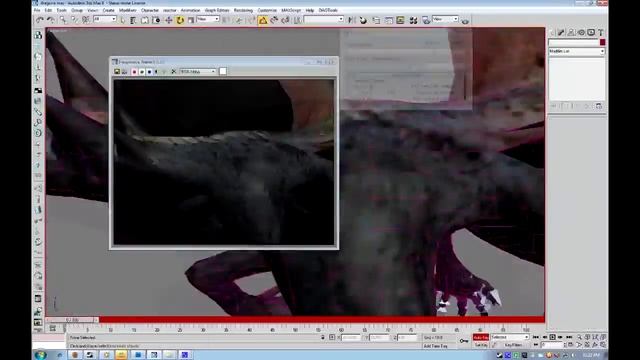Enable red channel in rendered frame window
640x360 pixels.
click(x=134, y=71)
